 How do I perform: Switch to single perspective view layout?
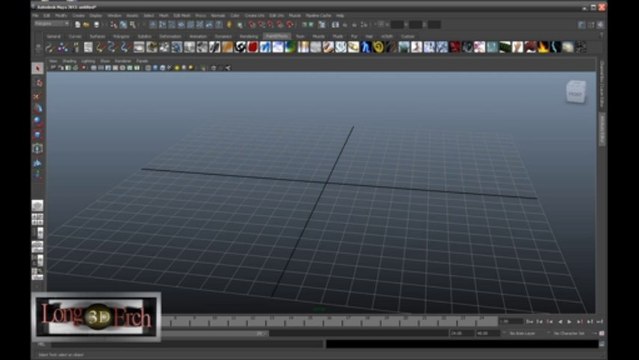pos(37,205)
